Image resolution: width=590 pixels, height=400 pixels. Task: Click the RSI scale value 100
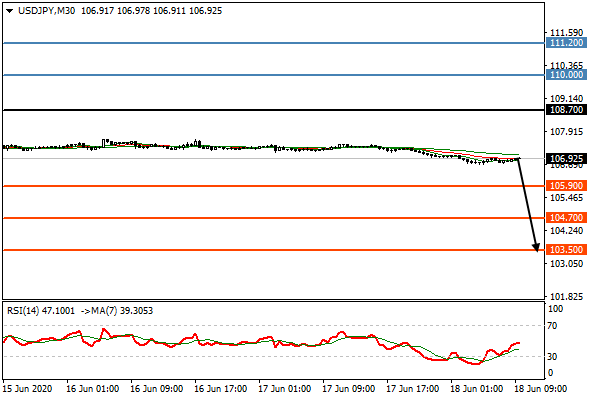555,309
